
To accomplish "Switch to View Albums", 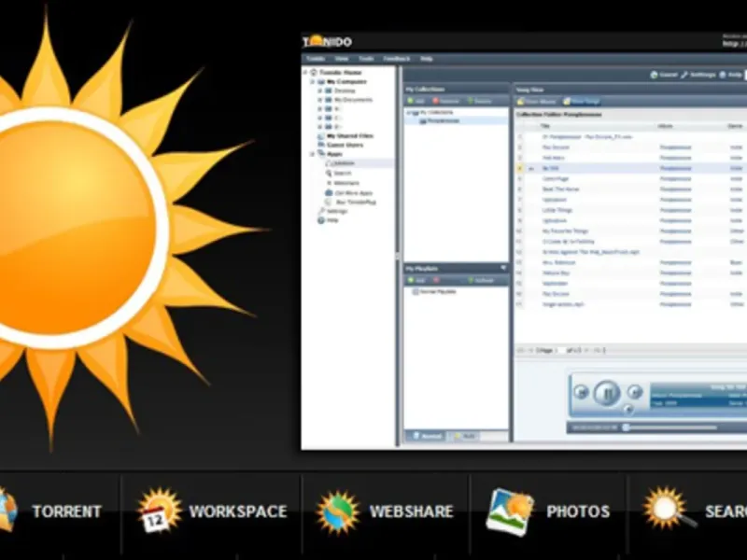I will [536, 102].
